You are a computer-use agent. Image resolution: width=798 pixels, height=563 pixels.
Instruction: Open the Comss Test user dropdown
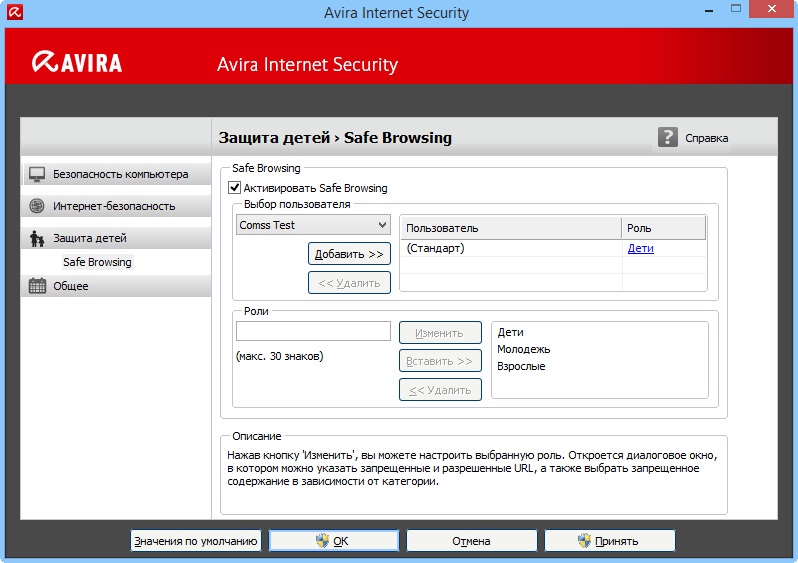[313, 224]
